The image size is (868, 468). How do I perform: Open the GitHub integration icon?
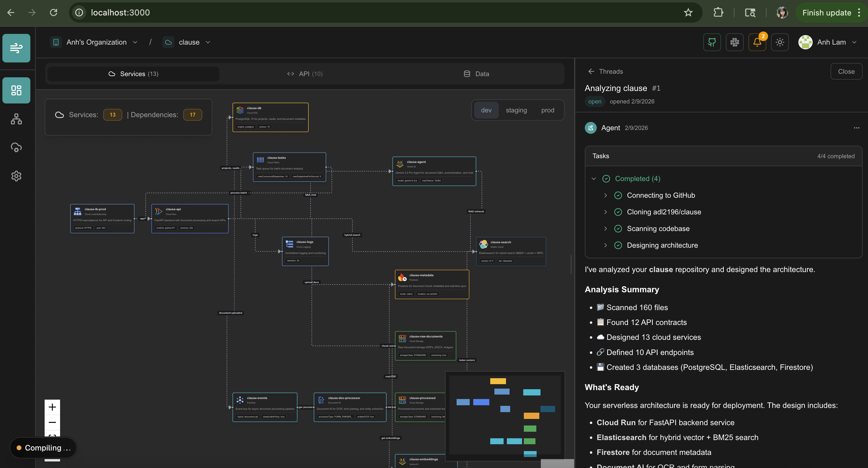[x=712, y=43]
